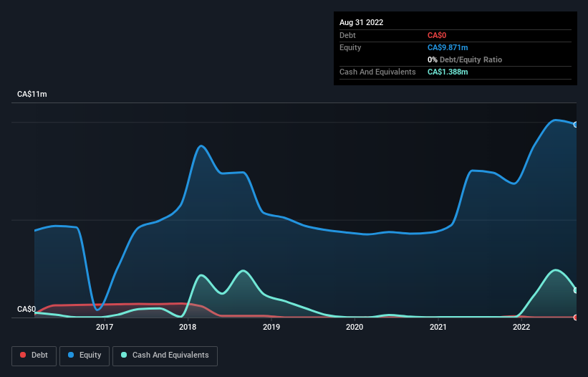Image resolution: width=588 pixels, height=377 pixels.
Task: Click the Debt value CA$0 in tooltip
Action: pos(437,35)
